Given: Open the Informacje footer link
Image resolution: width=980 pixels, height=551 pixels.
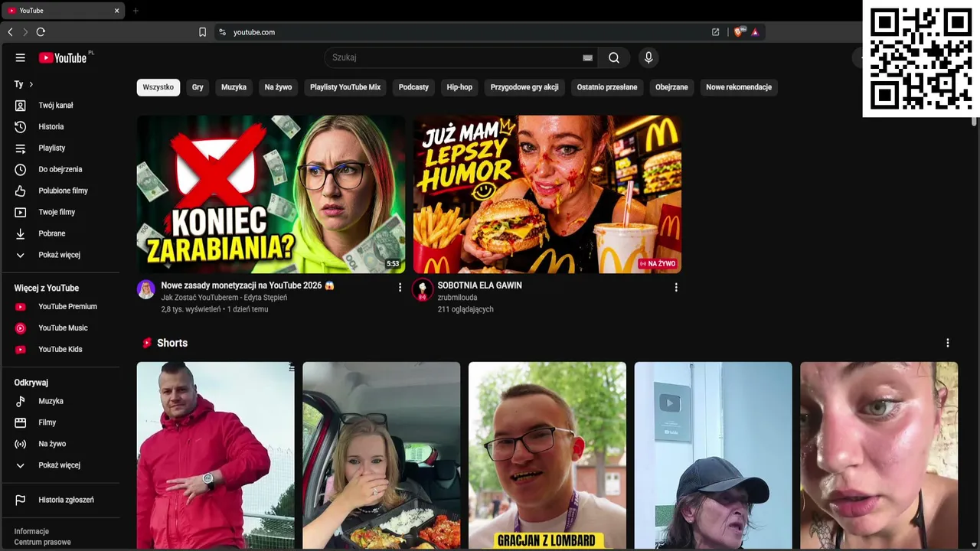Looking at the screenshot, I should pyautogui.click(x=31, y=532).
